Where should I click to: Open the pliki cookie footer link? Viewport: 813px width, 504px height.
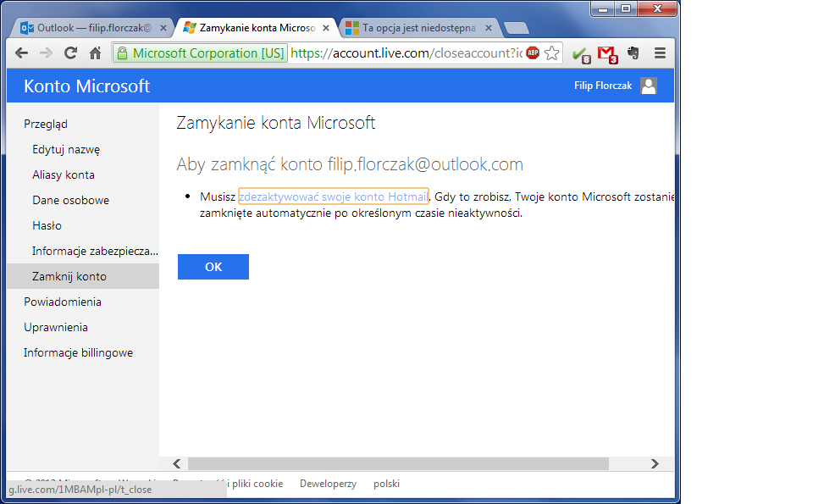[257, 484]
